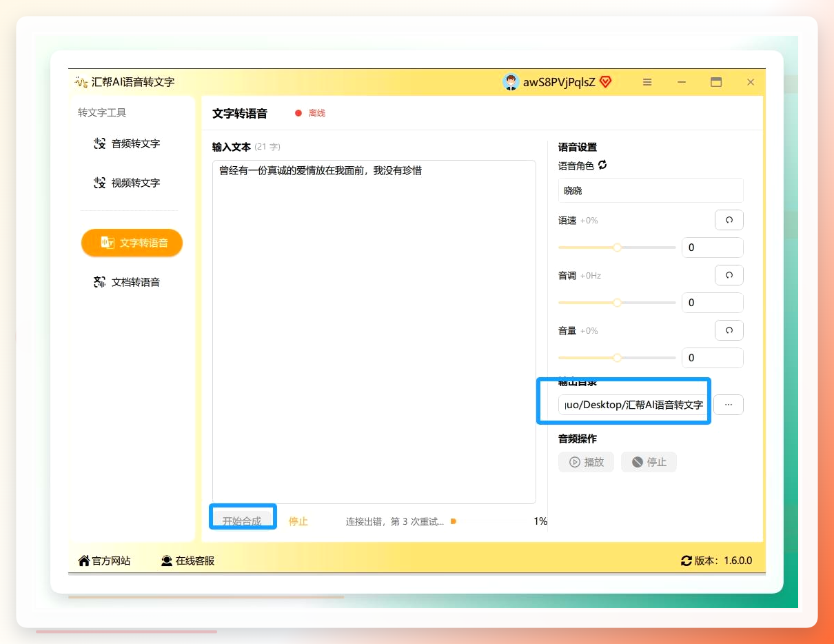Screen dimensions: 834x644
Task: Refresh the 语音角色 voice list
Action: pyautogui.click(x=602, y=165)
